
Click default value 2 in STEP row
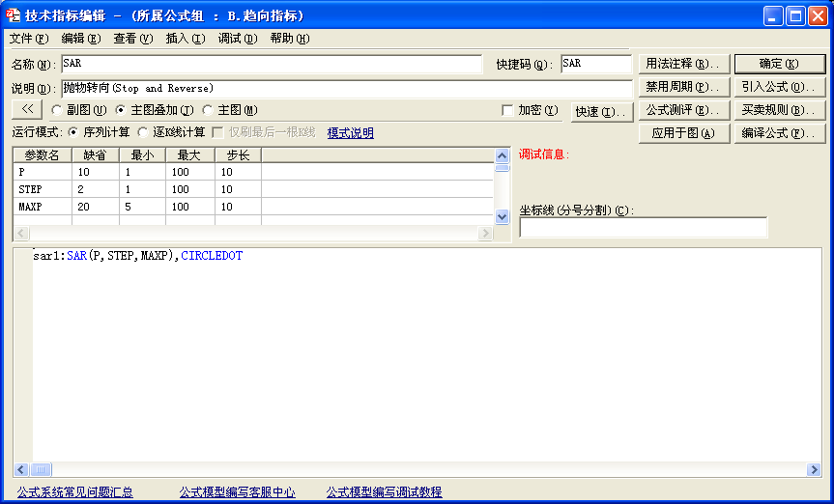pyautogui.click(x=96, y=189)
